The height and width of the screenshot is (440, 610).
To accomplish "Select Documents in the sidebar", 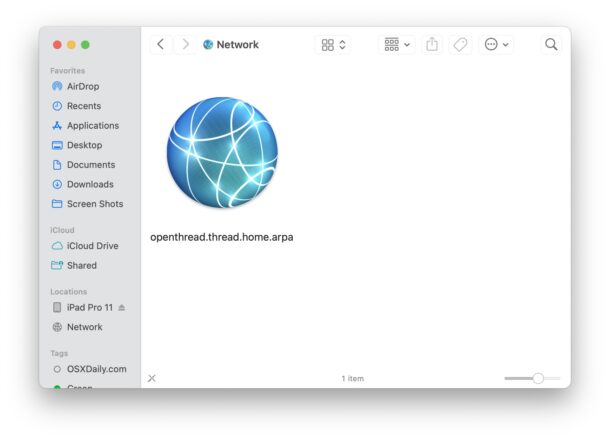I will click(90, 165).
